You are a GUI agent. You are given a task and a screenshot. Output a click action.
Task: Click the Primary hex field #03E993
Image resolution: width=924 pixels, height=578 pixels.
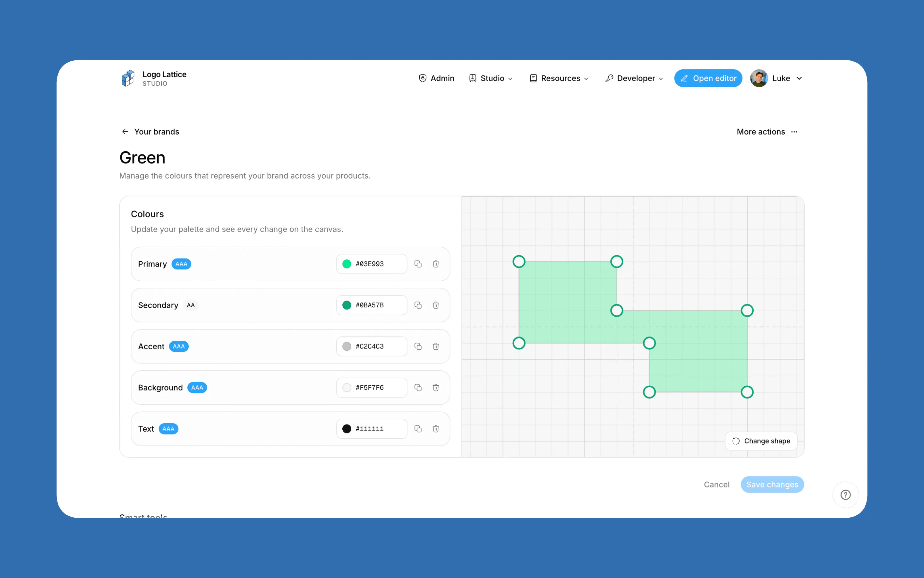click(x=372, y=264)
